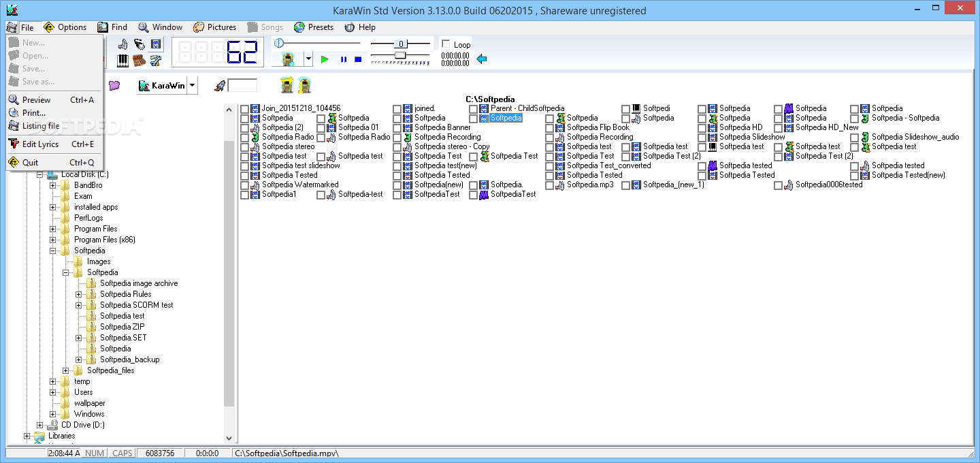Viewport: 980px width, 463px height.
Task: Click the purple folder icon
Action: (114, 85)
